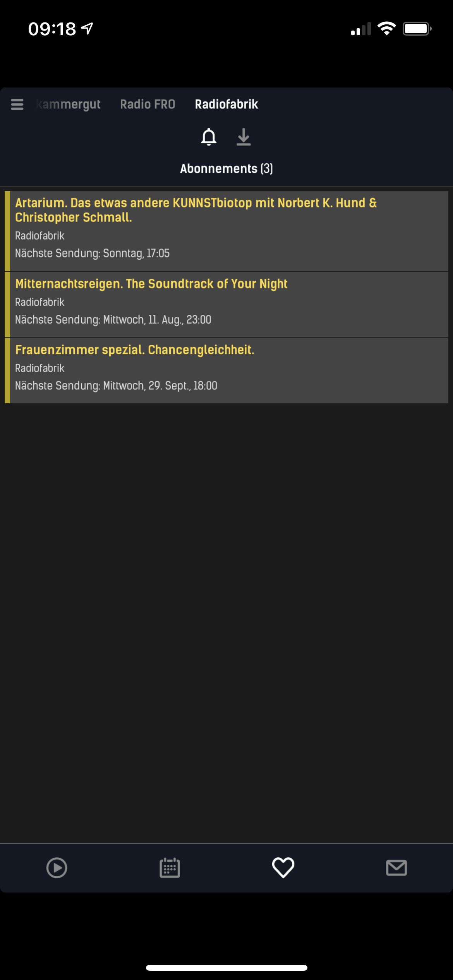Tap Artarium next broadcast Sonntag 17:05
Viewport: 453px width, 980px height.
click(92, 253)
